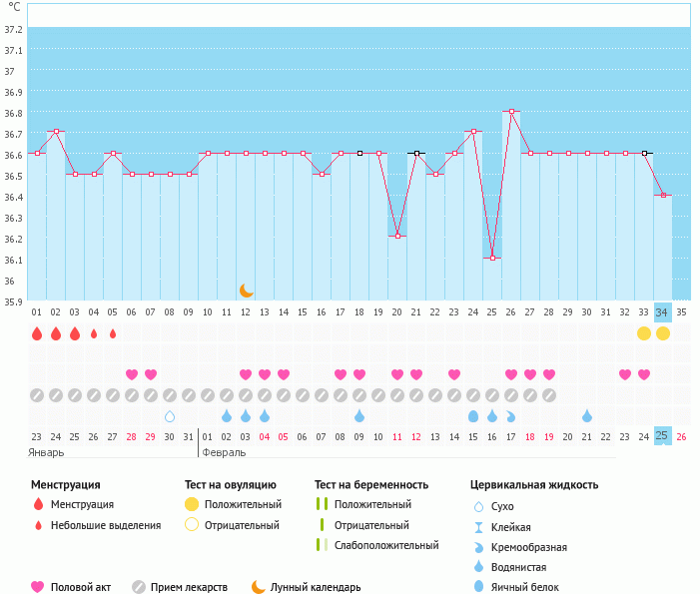Click the 'Февраль' month label

pyautogui.click(x=224, y=452)
